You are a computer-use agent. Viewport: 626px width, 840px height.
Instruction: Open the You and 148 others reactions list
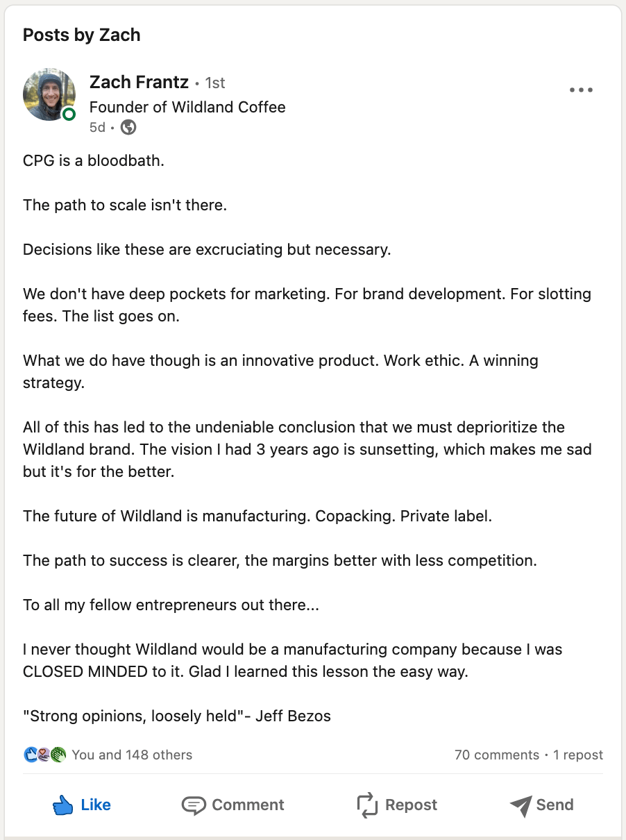132,755
